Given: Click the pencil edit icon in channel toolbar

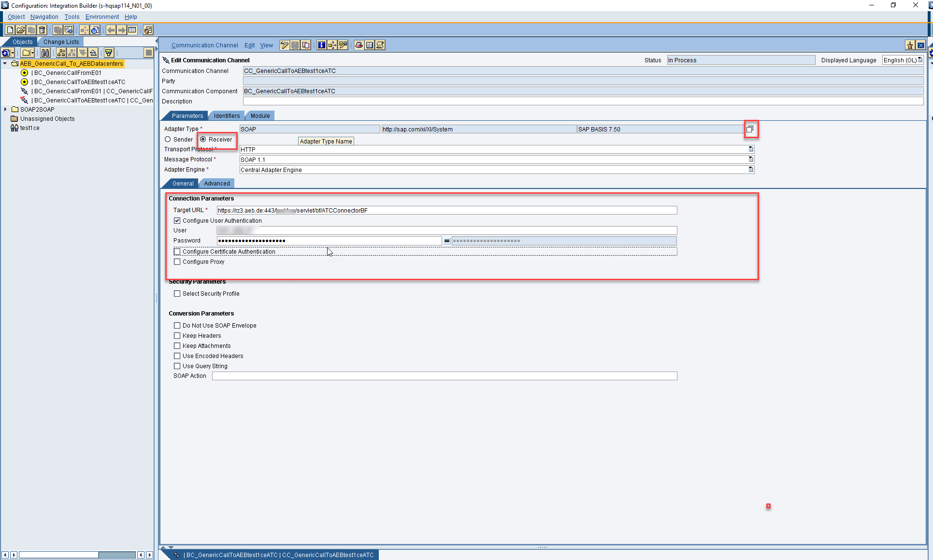Looking at the screenshot, I should tap(284, 45).
